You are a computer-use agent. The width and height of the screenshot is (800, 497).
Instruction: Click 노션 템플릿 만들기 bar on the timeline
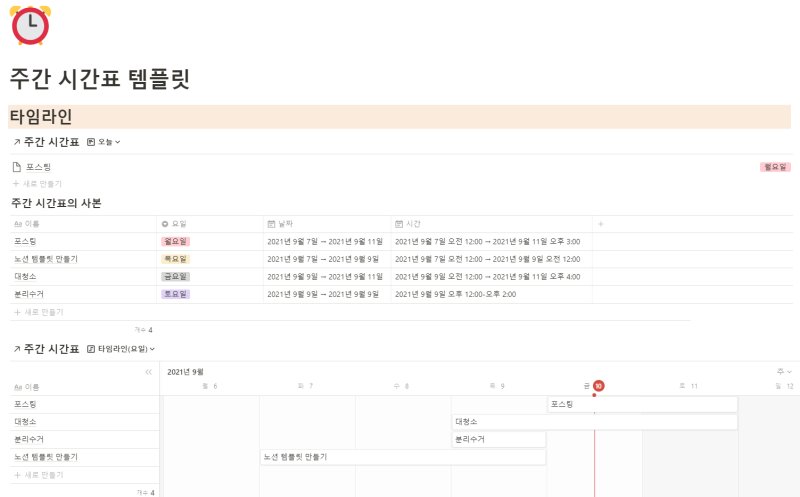click(x=403, y=457)
